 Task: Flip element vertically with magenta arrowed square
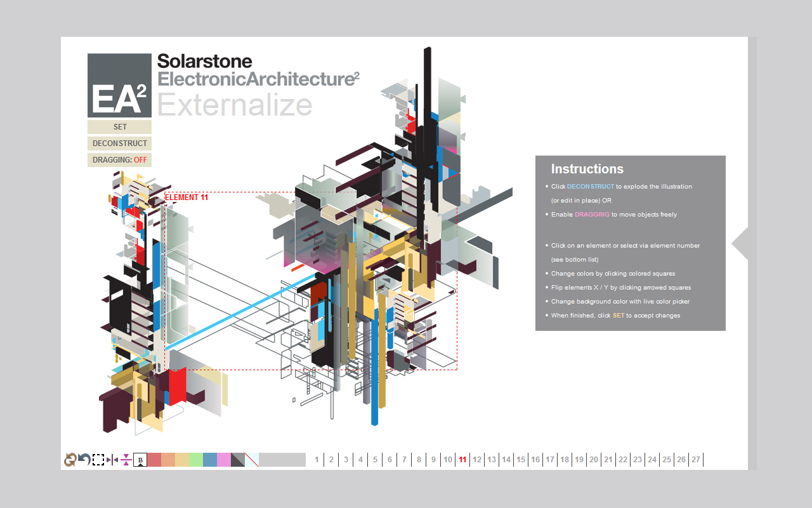point(126,460)
